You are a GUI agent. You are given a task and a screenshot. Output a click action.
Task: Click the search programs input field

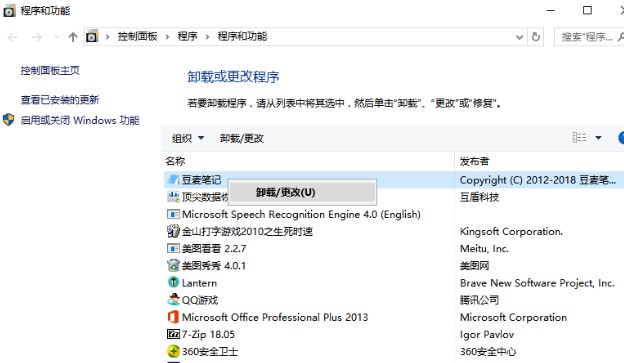(x=589, y=37)
